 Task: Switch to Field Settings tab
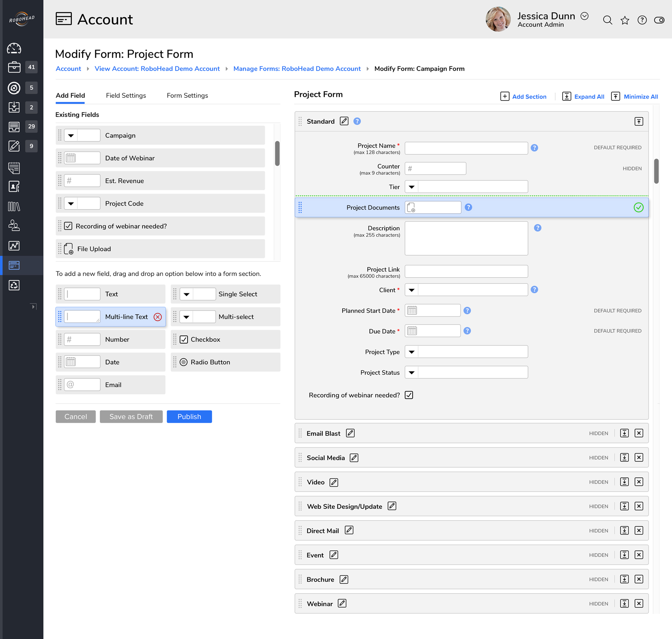[126, 95]
